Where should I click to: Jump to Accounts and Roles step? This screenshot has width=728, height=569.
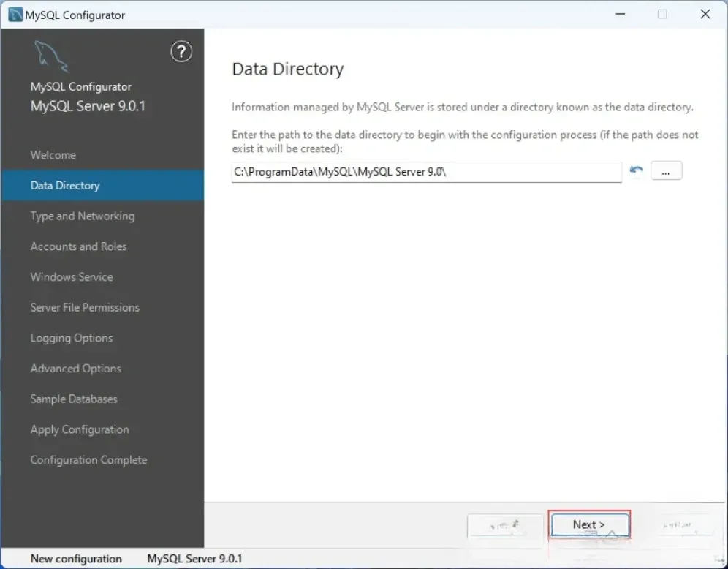(78, 246)
